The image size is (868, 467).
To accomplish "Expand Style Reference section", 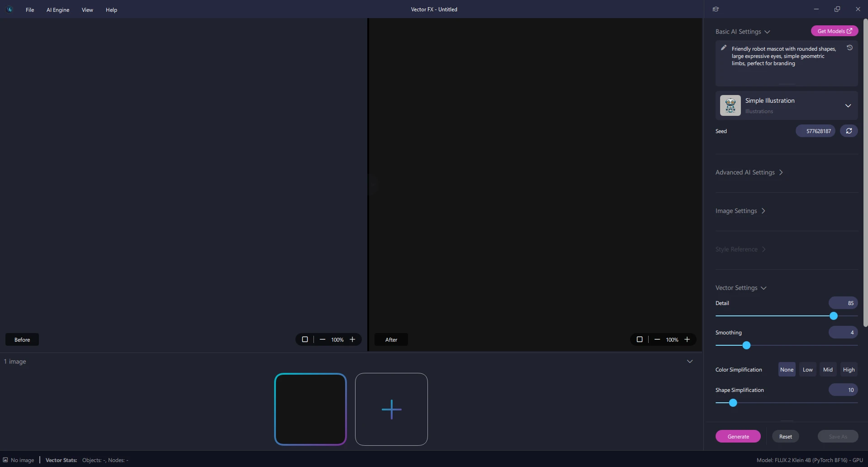I will (740, 249).
